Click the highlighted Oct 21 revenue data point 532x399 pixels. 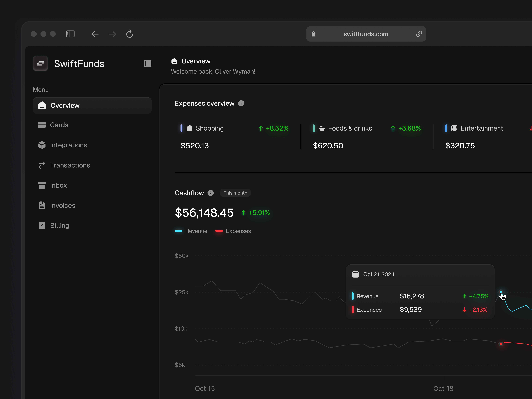(501, 292)
